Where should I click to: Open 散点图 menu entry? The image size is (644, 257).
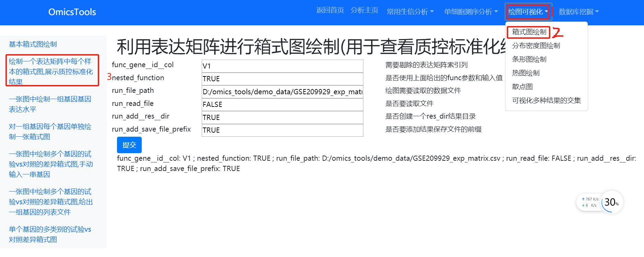pos(522,87)
